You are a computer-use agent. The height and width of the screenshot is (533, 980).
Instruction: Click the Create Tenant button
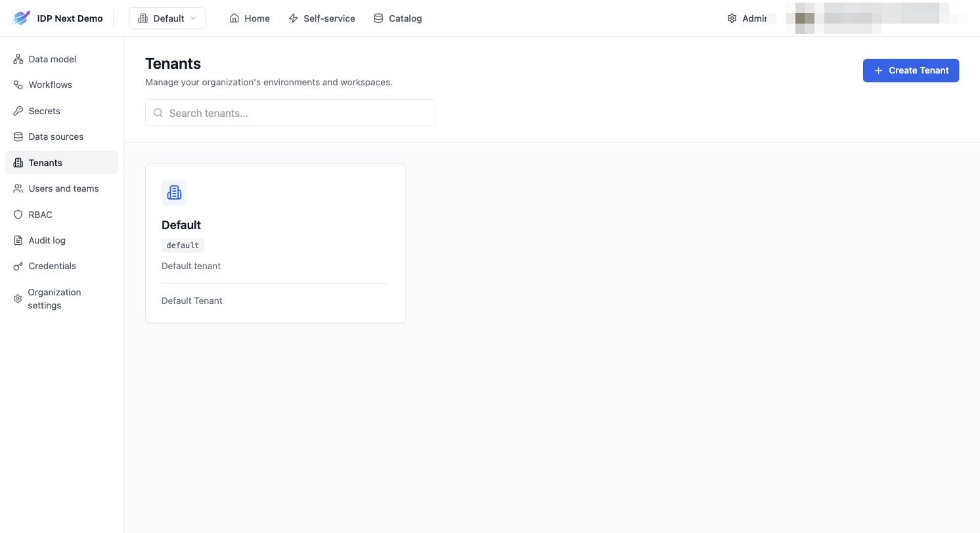910,70
